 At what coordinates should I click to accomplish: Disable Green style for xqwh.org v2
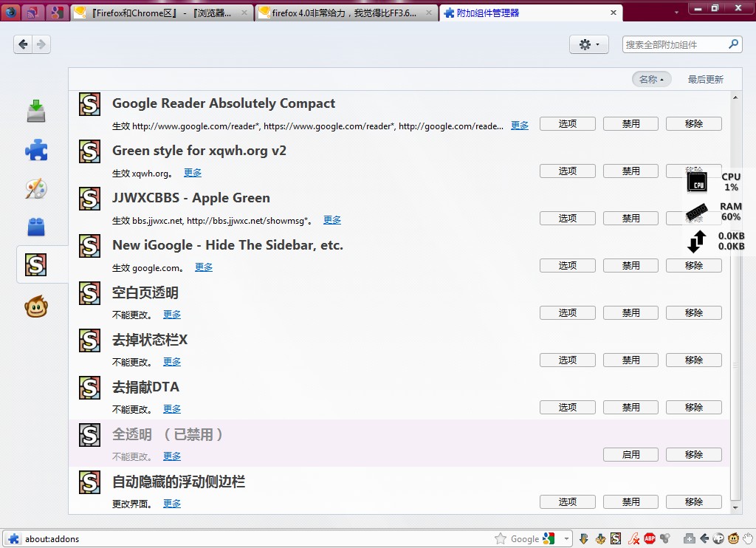630,171
